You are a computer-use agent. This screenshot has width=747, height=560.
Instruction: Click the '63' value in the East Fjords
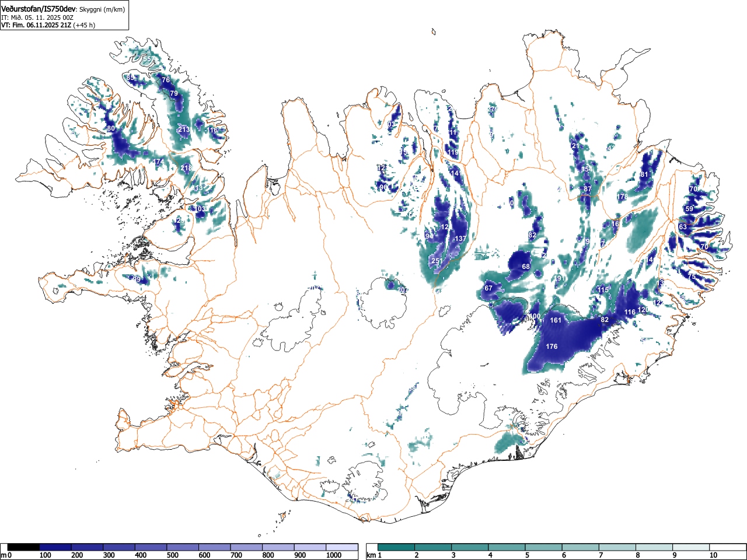[x=683, y=227]
